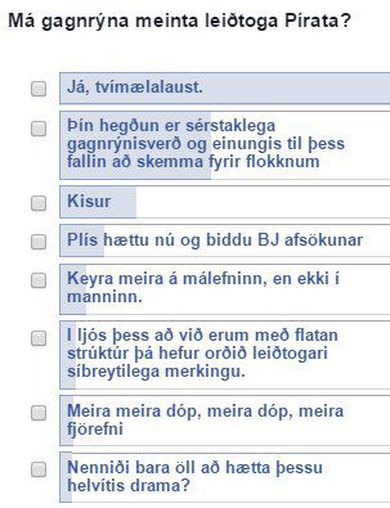
Task: Click 'Keyra meira á málefninn, en ekki í manninn.' text
Action: tap(203, 288)
